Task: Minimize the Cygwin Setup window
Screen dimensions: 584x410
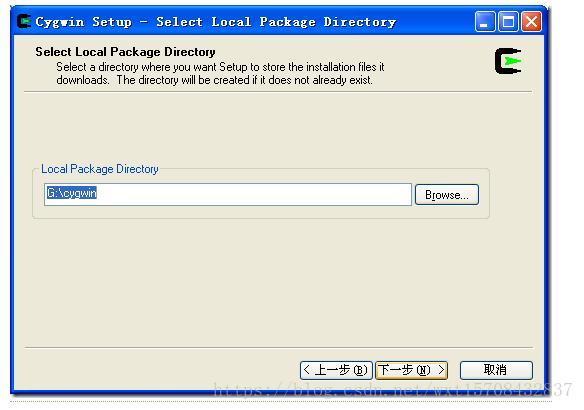Action: [485, 22]
